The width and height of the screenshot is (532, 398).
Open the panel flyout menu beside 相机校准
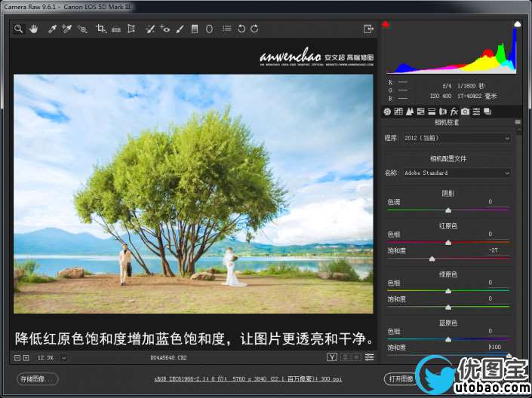518,122
